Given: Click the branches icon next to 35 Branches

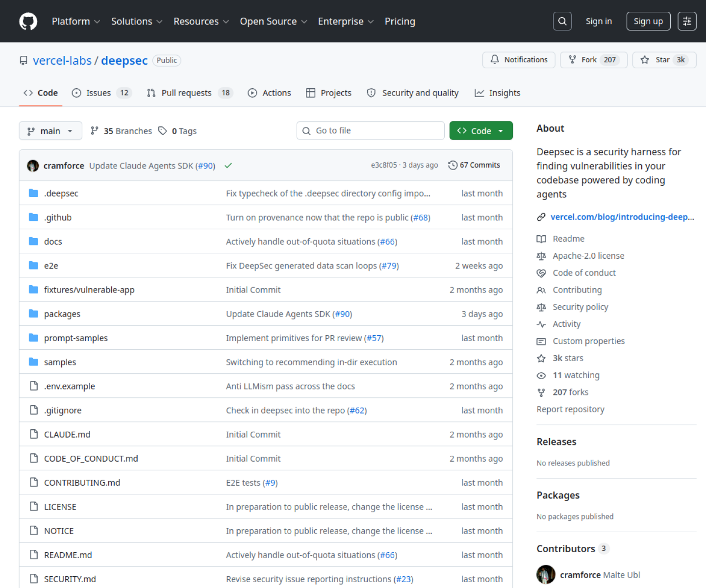Looking at the screenshot, I should click(95, 130).
